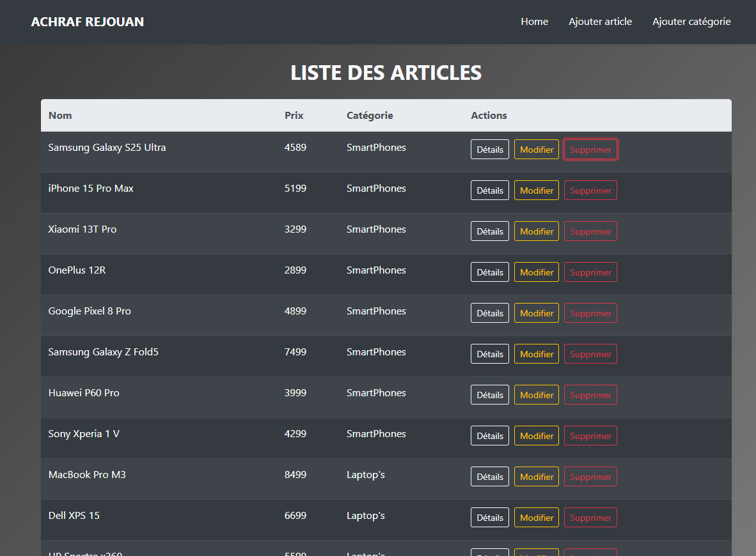756x556 pixels.
Task: Click Modifier on Xiaomi 13T Pro row
Action: point(537,231)
